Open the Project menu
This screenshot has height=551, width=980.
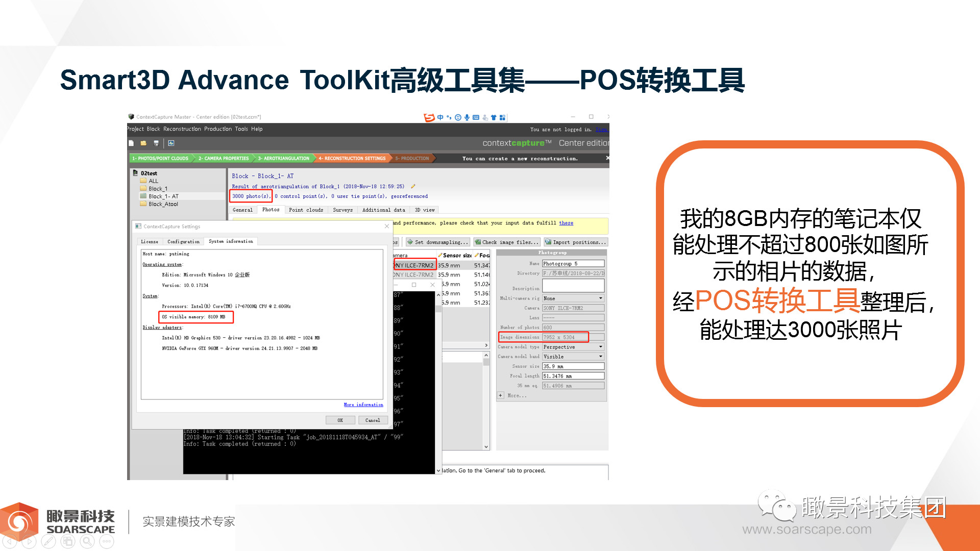tap(136, 129)
